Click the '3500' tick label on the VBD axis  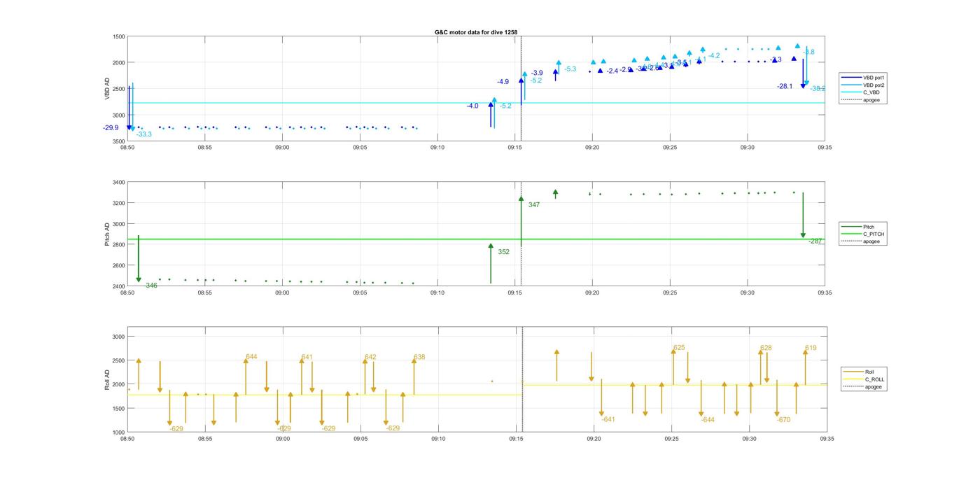pos(119,141)
